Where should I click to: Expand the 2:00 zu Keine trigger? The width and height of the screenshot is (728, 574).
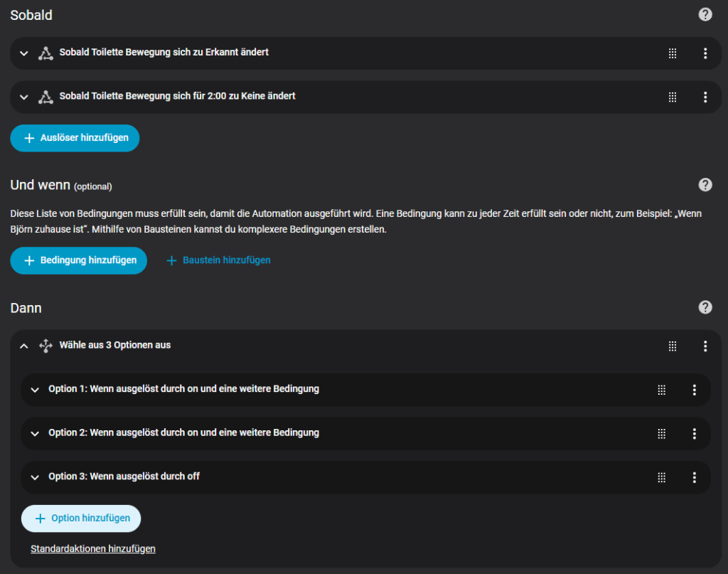[x=23, y=97]
